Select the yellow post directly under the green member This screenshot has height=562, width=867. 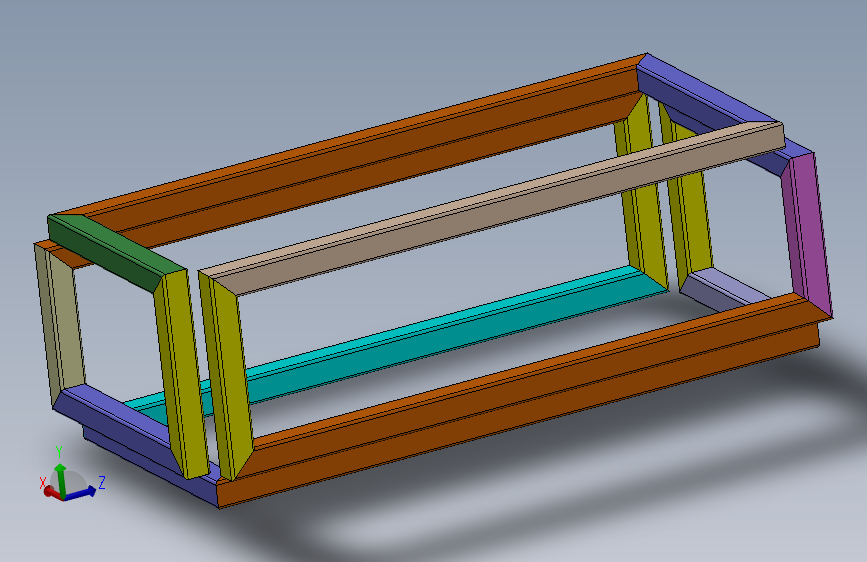180,376
